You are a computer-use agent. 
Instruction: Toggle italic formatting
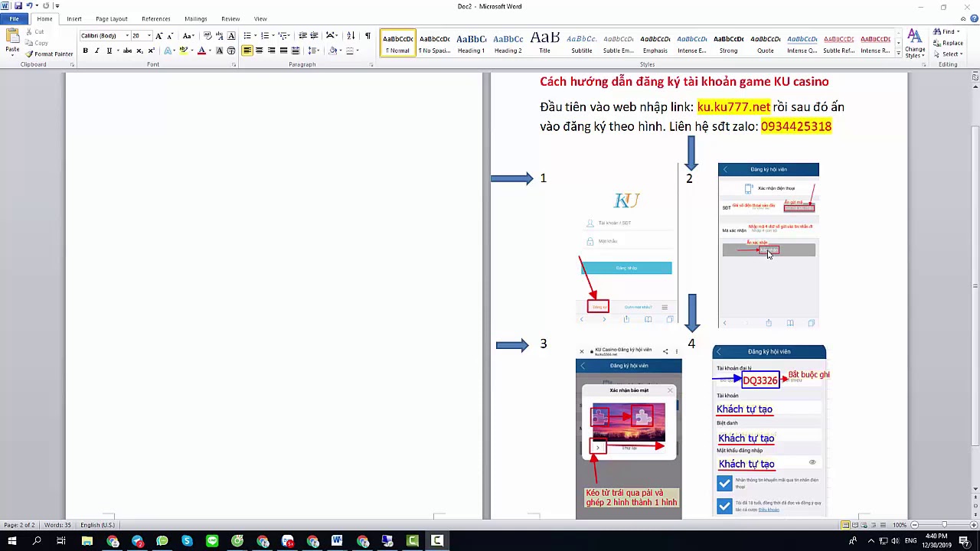pyautogui.click(x=96, y=51)
